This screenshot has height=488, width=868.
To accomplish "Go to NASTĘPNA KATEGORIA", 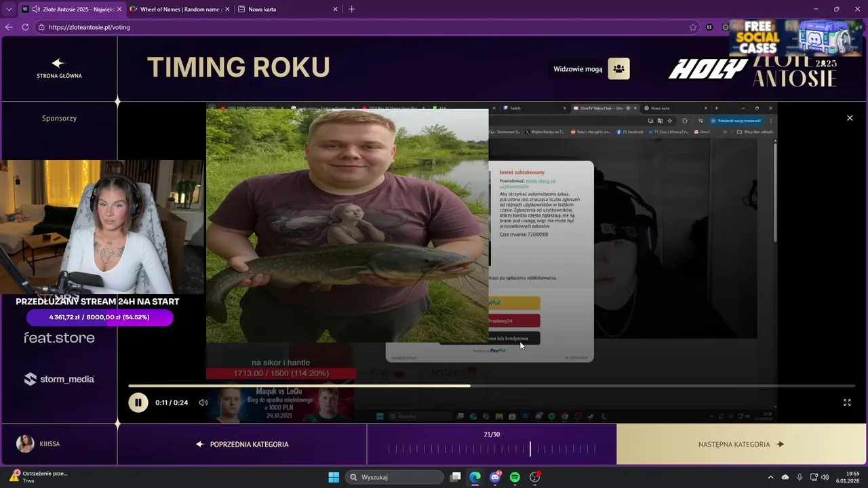I will click(741, 445).
